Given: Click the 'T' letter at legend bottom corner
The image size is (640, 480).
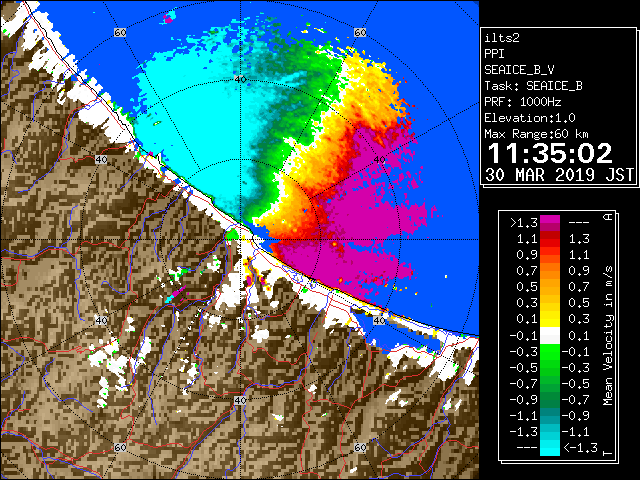Looking at the screenshot, I should coord(608,453).
